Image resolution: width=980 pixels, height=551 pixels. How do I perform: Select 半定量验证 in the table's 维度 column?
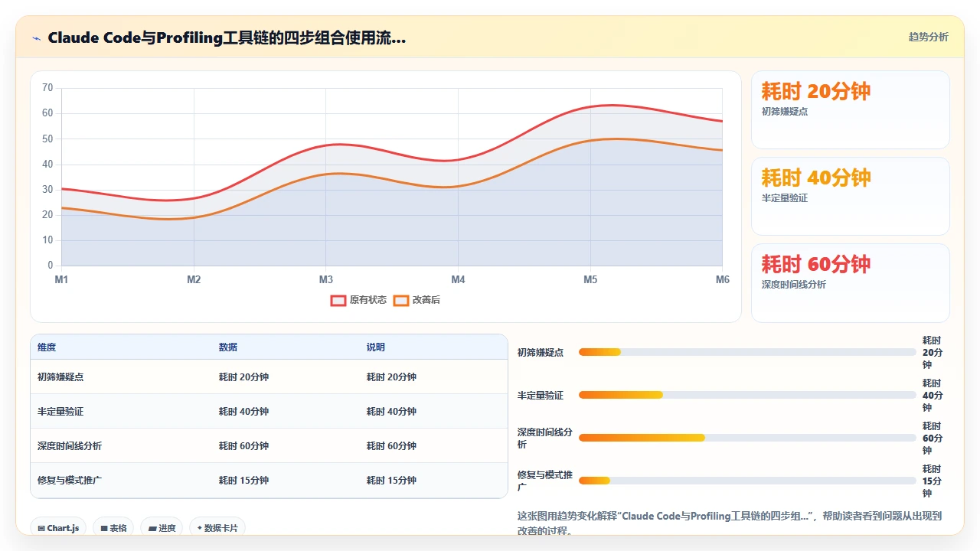[60, 411]
